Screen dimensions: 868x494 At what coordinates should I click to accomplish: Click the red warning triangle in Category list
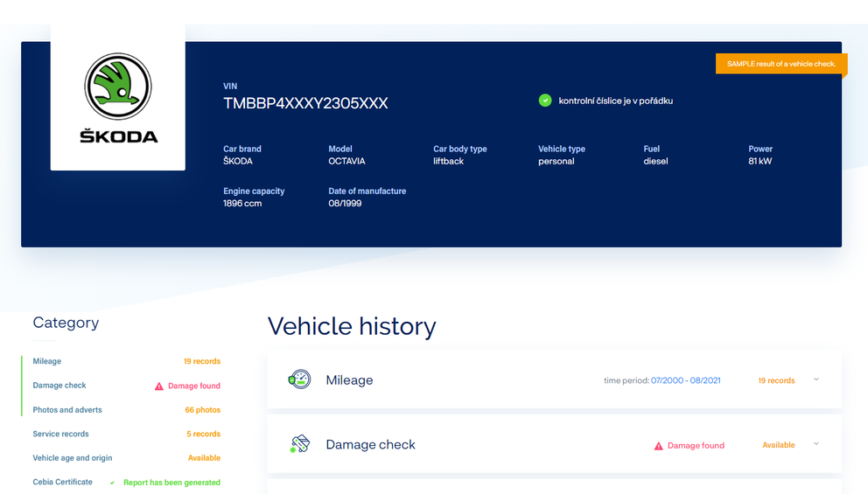coord(159,386)
